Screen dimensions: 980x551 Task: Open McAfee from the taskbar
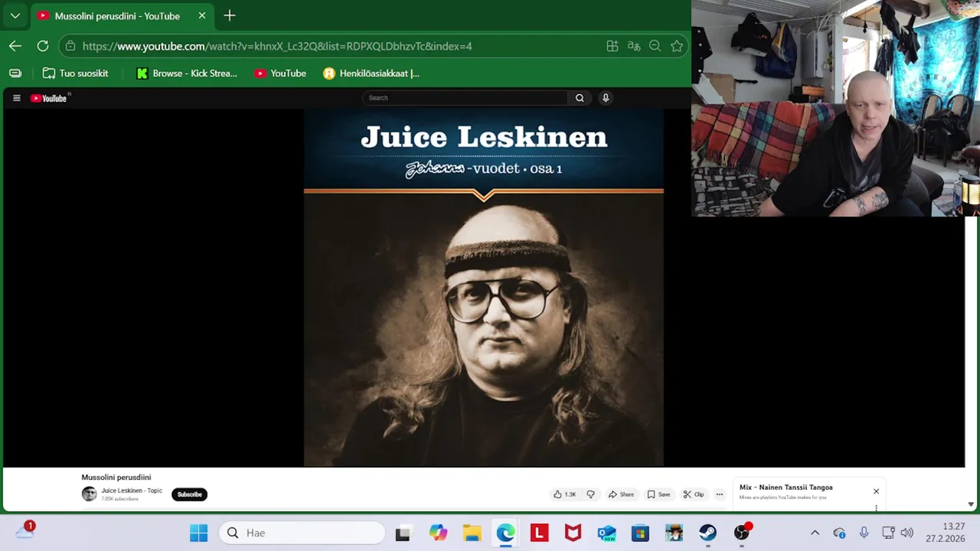coord(573,533)
